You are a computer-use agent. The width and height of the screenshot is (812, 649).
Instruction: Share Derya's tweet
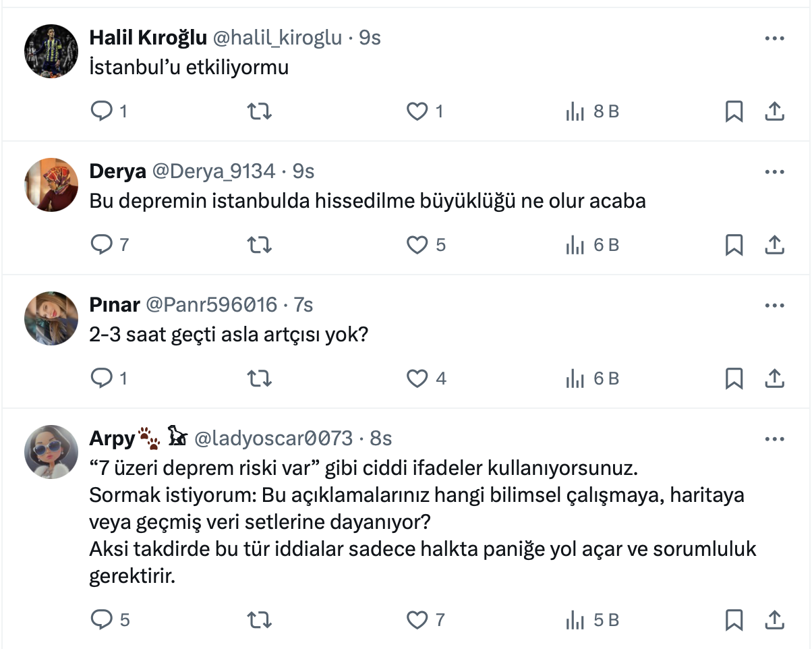point(774,245)
